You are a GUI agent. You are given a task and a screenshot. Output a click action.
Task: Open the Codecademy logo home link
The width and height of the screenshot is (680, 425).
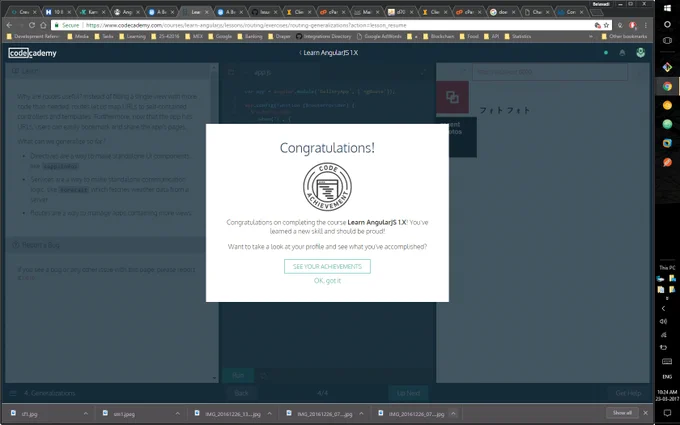click(x=32, y=53)
